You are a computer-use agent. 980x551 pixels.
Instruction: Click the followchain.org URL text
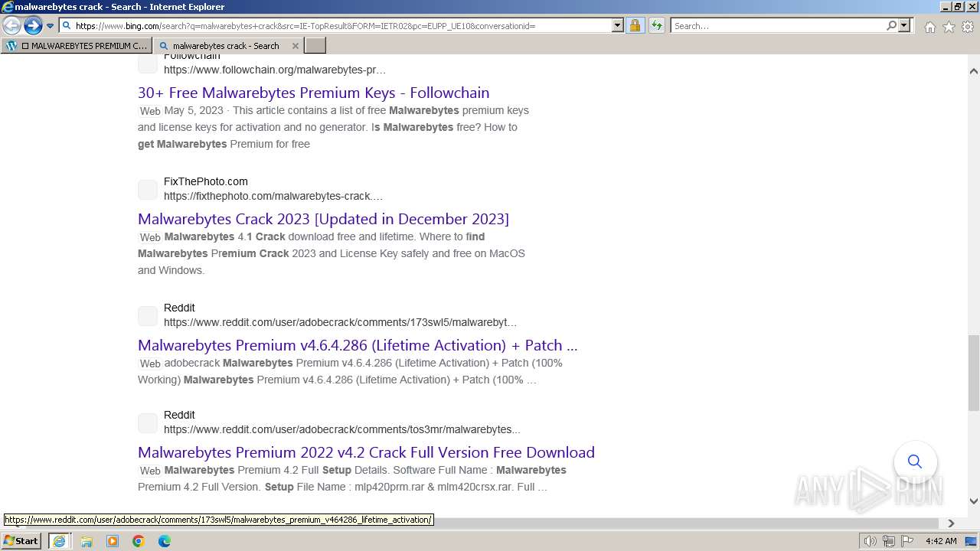(x=275, y=70)
